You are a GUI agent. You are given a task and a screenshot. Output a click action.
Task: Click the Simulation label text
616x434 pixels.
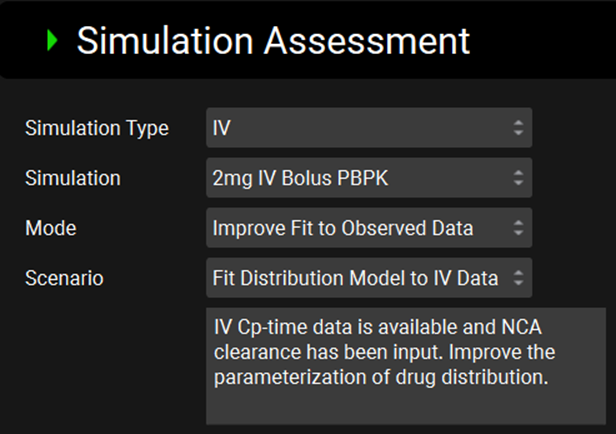pyautogui.click(x=72, y=178)
